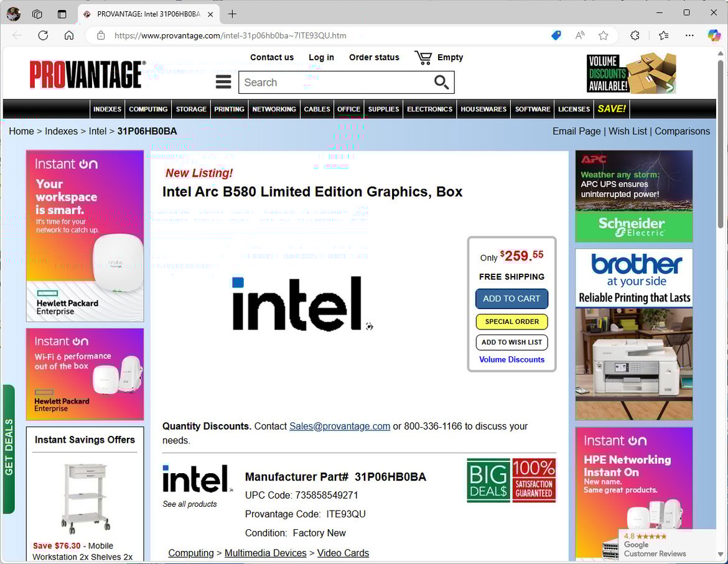This screenshot has width=728, height=564.
Task: Open the Multimedia Devices category link
Action: tap(266, 553)
